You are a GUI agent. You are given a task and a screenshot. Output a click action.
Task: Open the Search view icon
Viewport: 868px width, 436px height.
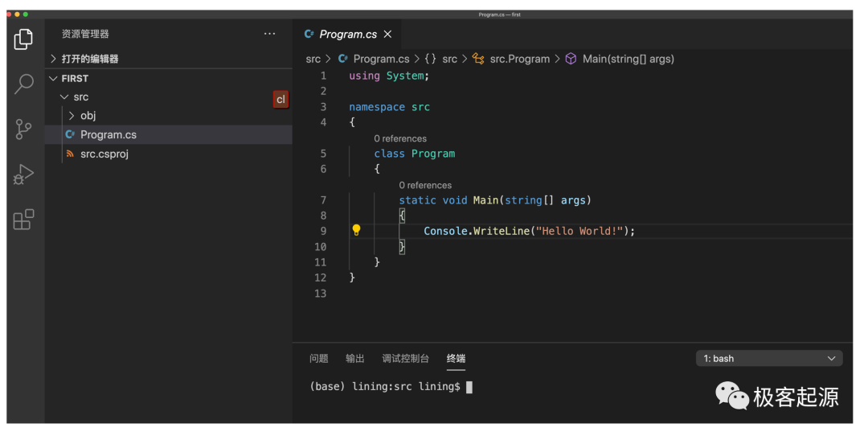tap(24, 84)
